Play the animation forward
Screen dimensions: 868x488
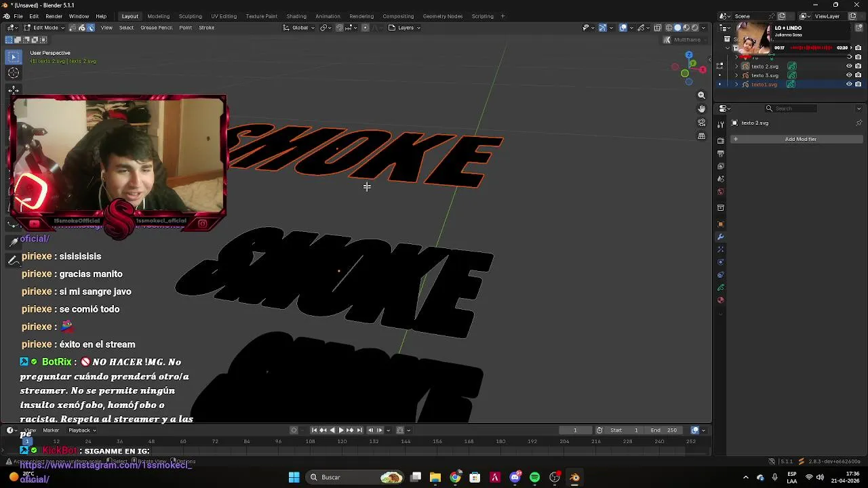click(341, 430)
